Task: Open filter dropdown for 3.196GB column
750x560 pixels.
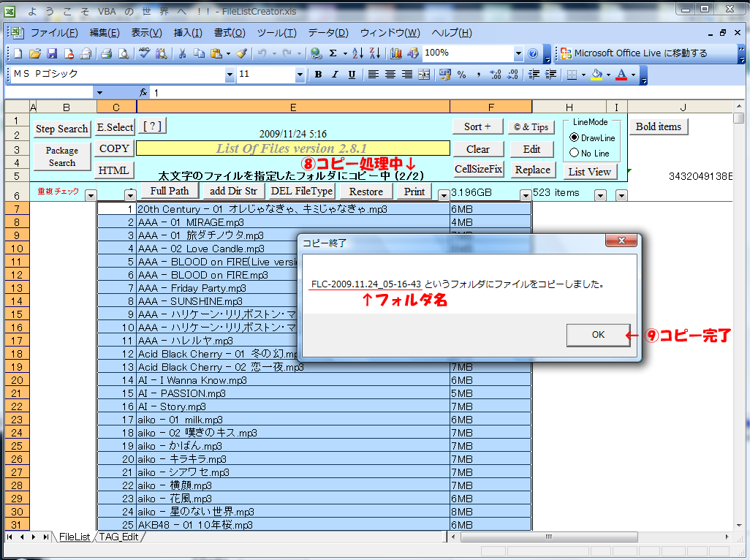Action: click(526, 195)
